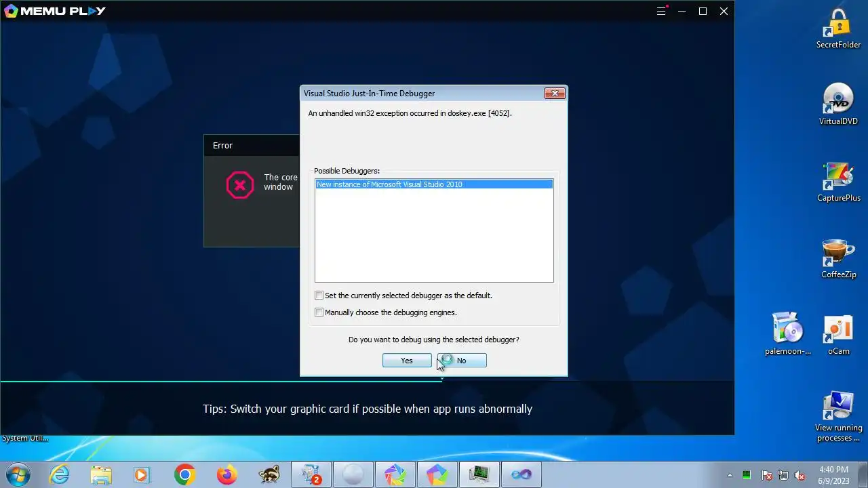Close the Just-In-Time Debugger dialog

pos(555,94)
